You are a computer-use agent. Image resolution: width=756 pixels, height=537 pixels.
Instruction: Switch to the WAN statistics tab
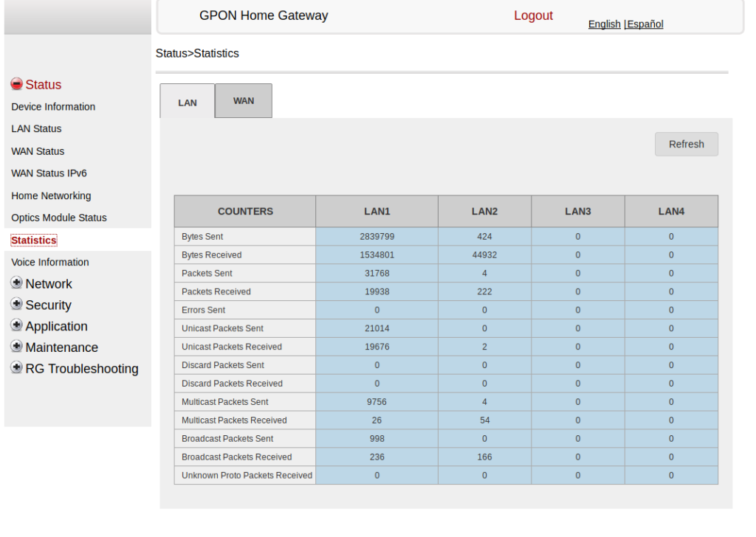coord(244,100)
